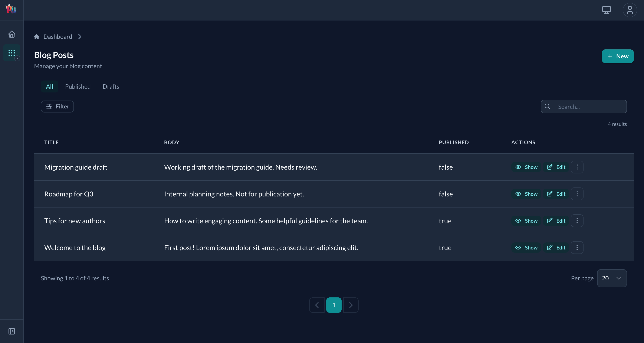
Task: Open the Filter panel
Action: 57,107
